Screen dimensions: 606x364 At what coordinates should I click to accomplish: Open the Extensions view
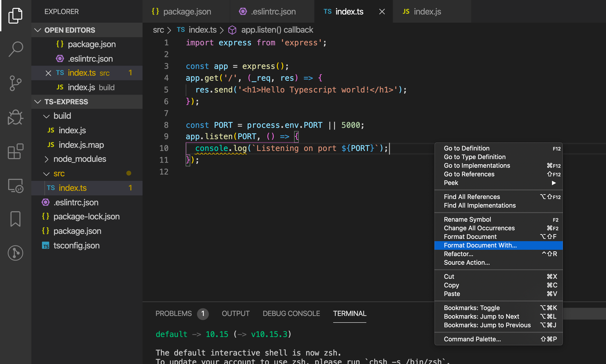(15, 151)
